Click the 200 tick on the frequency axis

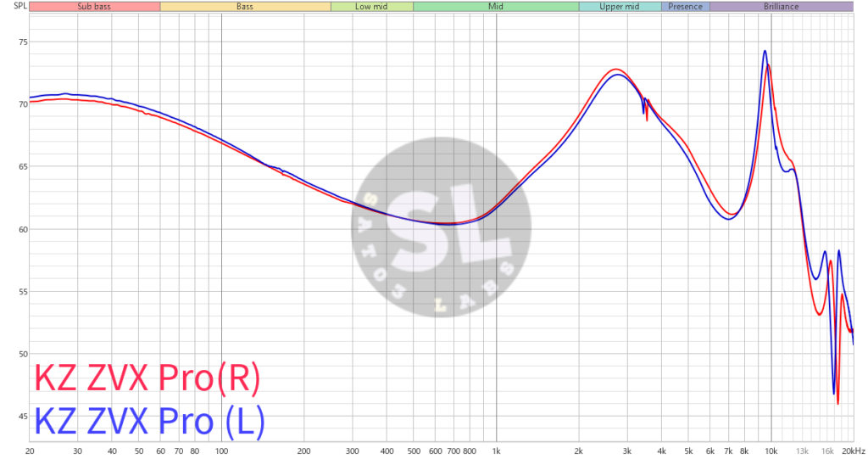(304, 451)
